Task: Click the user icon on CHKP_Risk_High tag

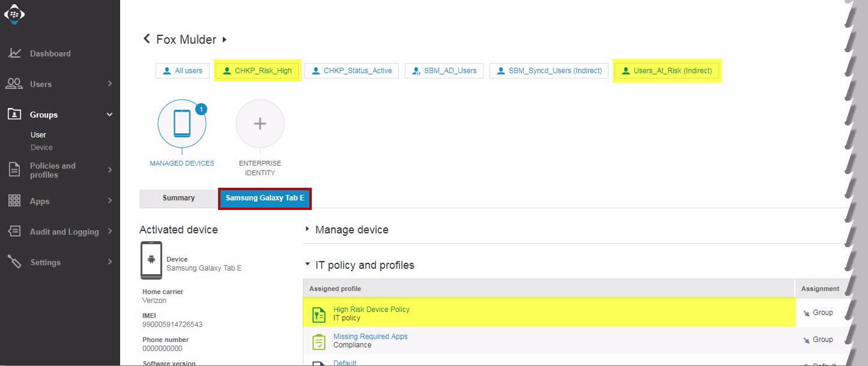Action: click(226, 71)
